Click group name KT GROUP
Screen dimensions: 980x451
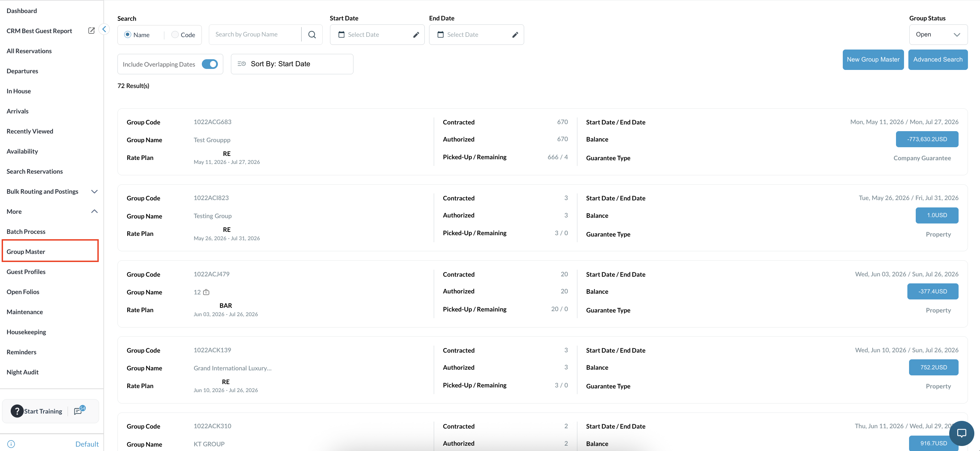[x=209, y=444]
